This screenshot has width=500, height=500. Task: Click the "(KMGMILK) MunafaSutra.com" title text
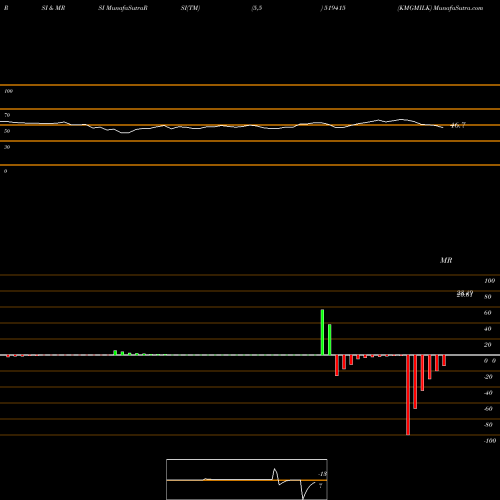[440, 8]
